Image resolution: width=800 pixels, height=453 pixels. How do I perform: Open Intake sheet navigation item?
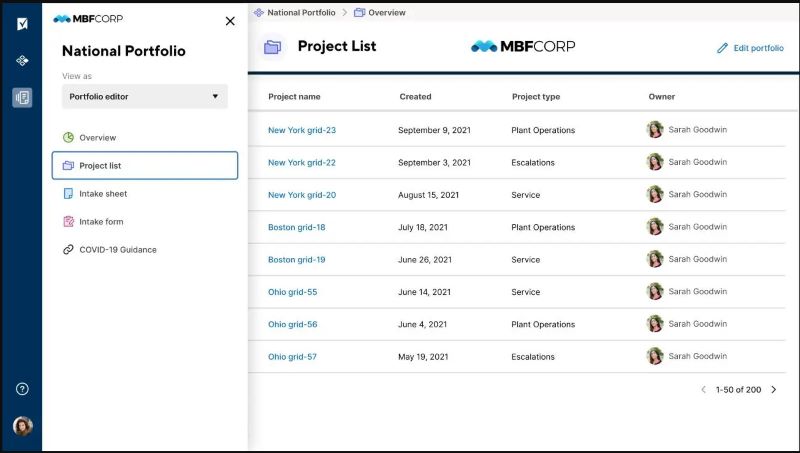click(103, 194)
